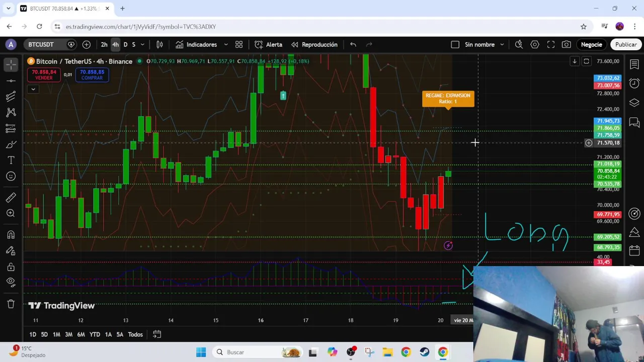
Task: Open the candlestick chart type selector
Action: pos(159,45)
